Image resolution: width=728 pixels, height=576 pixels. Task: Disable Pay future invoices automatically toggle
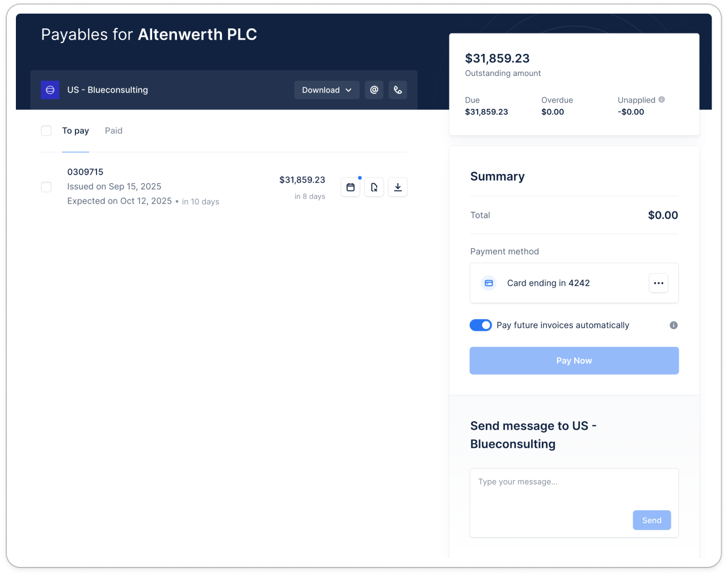tap(481, 325)
